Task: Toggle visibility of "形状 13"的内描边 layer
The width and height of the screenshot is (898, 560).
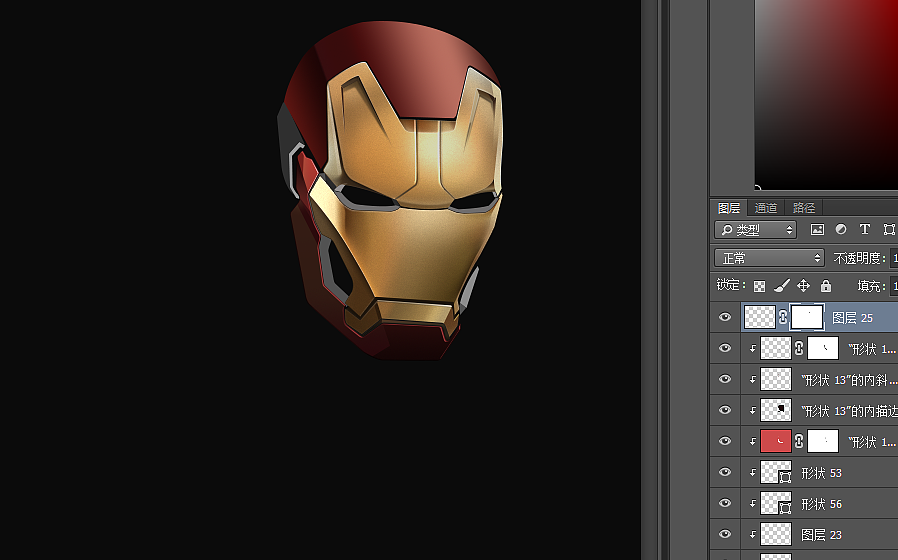Action: pos(725,409)
